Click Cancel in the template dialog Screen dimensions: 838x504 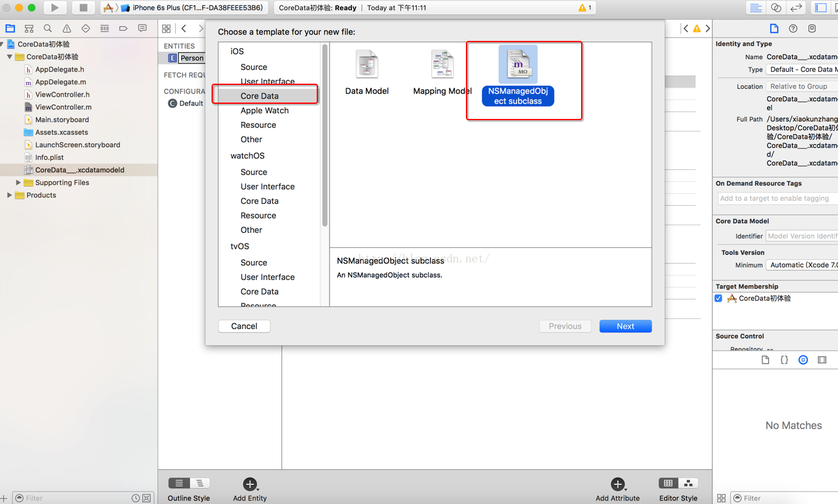(x=244, y=326)
